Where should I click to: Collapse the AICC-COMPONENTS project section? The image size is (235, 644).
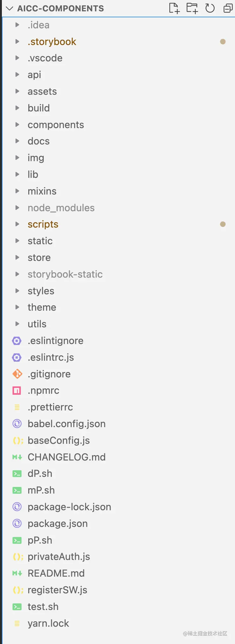tap(9, 8)
